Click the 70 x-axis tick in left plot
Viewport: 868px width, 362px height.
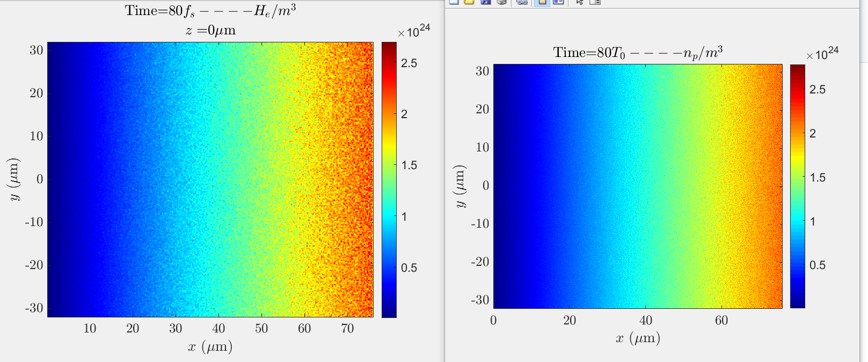tap(347, 329)
